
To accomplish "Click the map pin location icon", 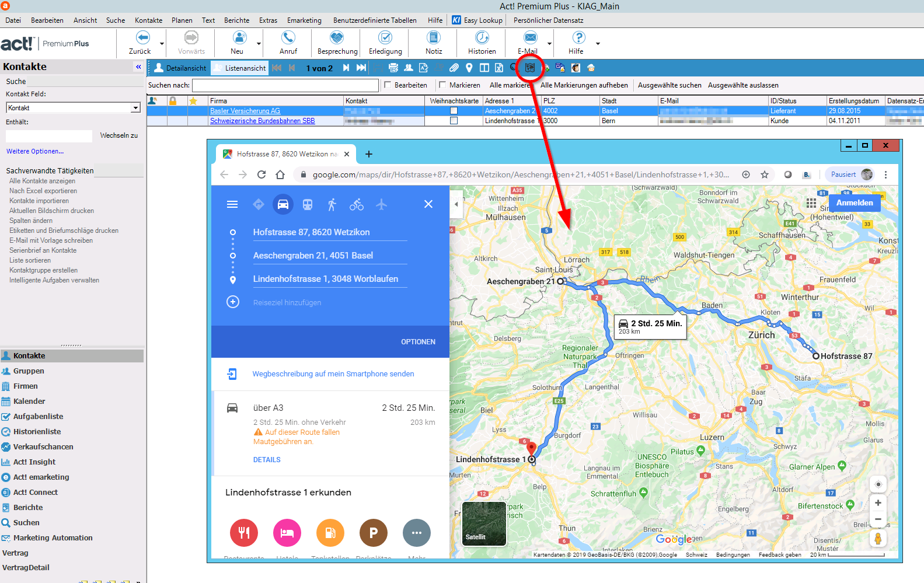I will click(x=469, y=68).
